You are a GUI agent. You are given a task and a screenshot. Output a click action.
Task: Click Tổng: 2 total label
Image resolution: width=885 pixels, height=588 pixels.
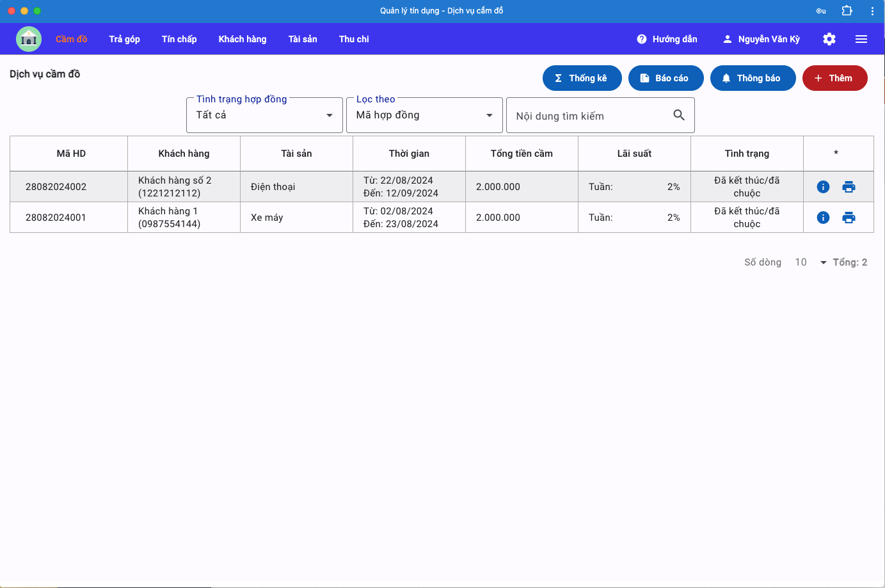(850, 262)
